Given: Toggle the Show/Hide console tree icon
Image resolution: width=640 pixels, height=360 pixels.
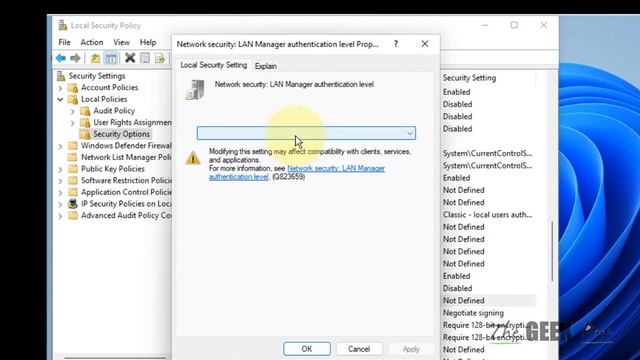Looking at the screenshot, I should (x=111, y=58).
